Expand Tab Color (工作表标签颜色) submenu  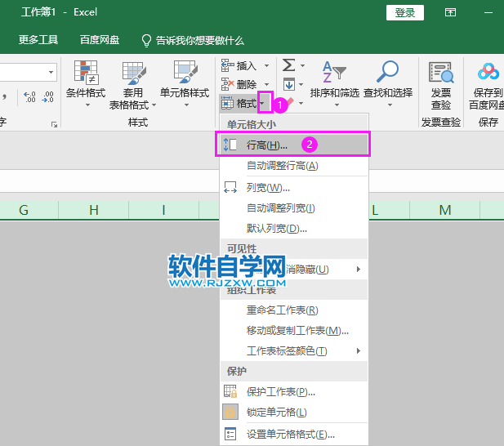359,350
